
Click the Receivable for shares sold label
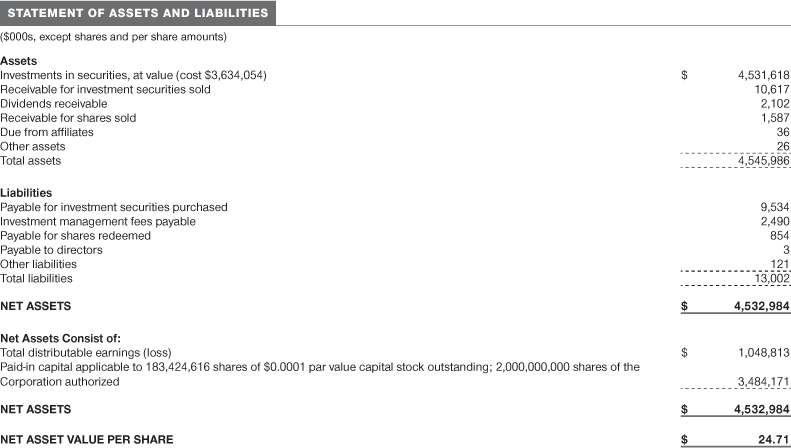click(68, 118)
